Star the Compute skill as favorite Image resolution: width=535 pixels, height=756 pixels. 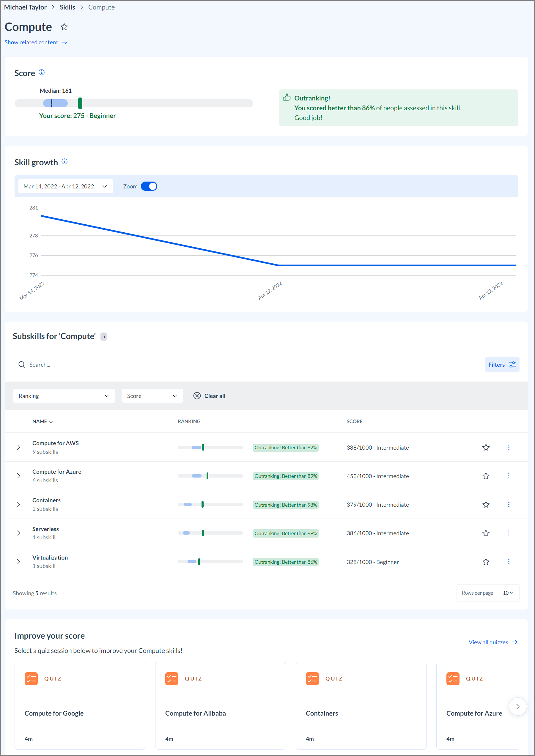pos(64,27)
